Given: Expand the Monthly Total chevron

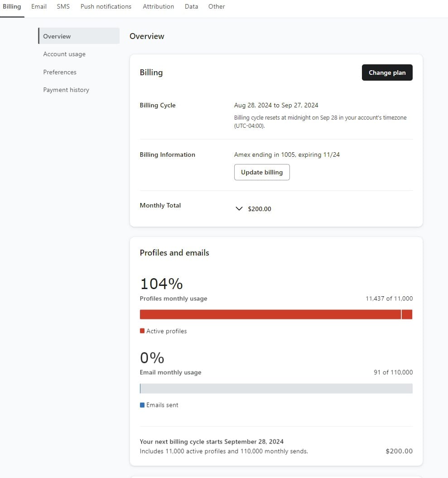Looking at the screenshot, I should click(239, 209).
